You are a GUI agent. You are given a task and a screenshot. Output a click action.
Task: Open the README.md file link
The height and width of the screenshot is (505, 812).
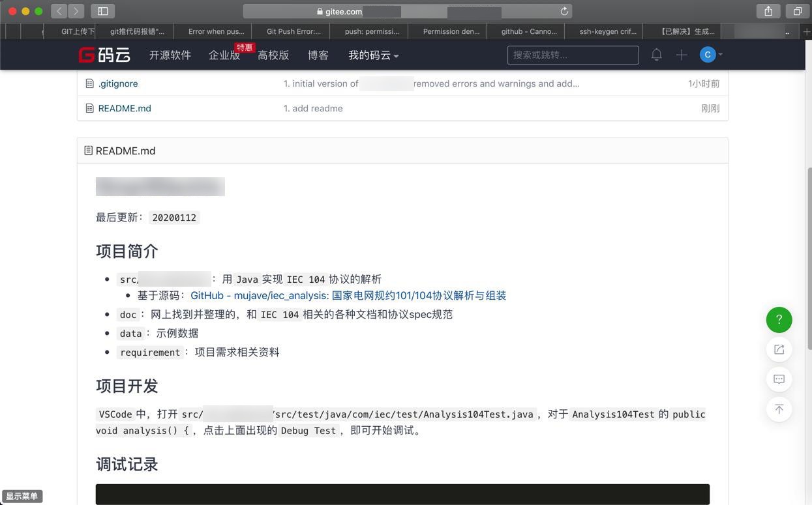[125, 108]
